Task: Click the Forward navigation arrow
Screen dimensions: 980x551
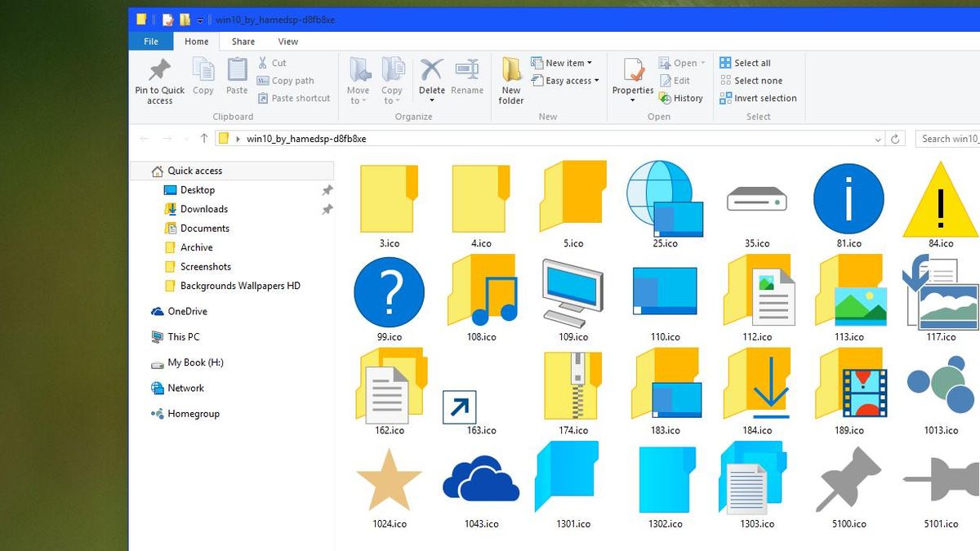Action: pyautogui.click(x=167, y=139)
